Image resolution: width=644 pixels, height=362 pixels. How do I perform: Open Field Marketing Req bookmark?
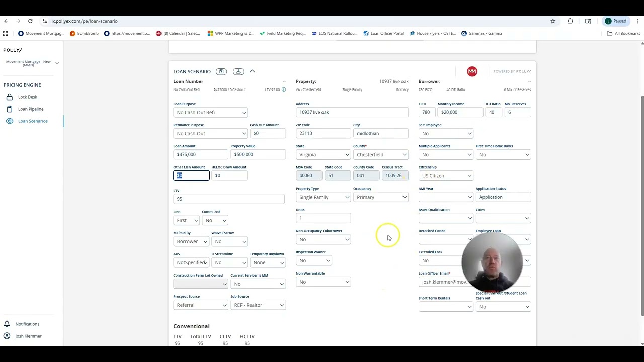(x=283, y=33)
